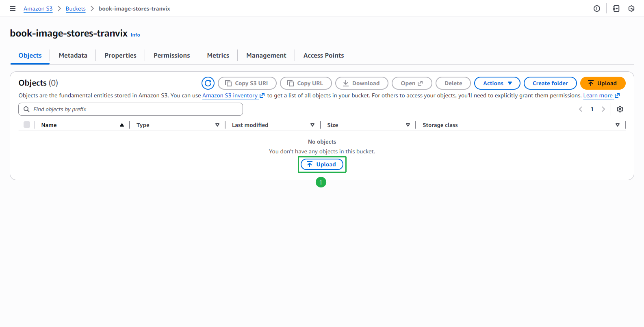
Task: Follow the Learn more link
Action: 601,96
